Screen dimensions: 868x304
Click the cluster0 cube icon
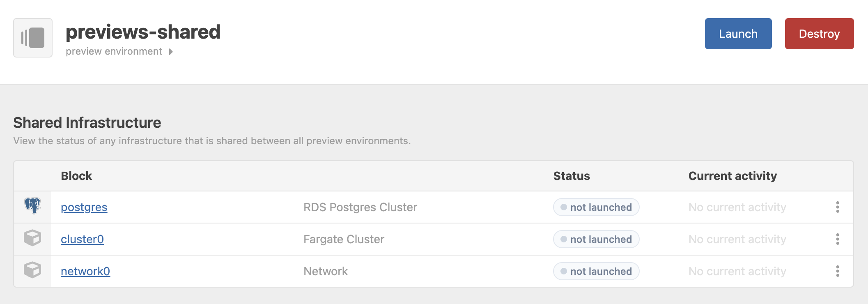(32, 238)
